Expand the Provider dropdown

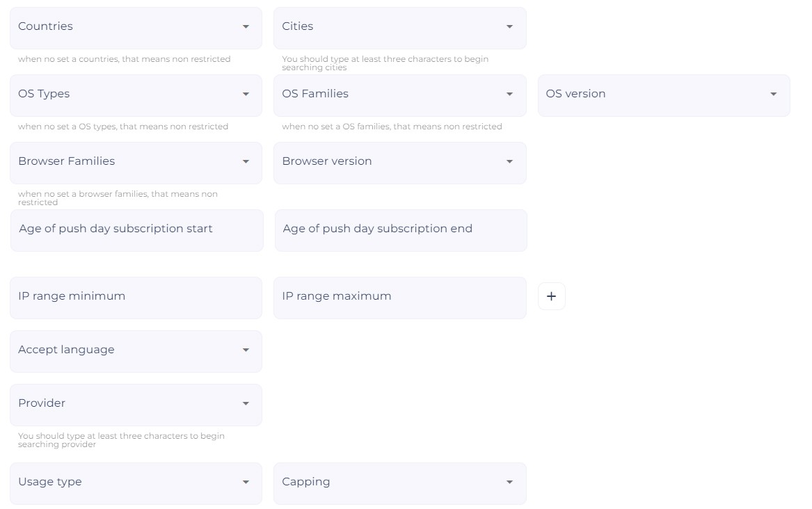(x=136, y=405)
